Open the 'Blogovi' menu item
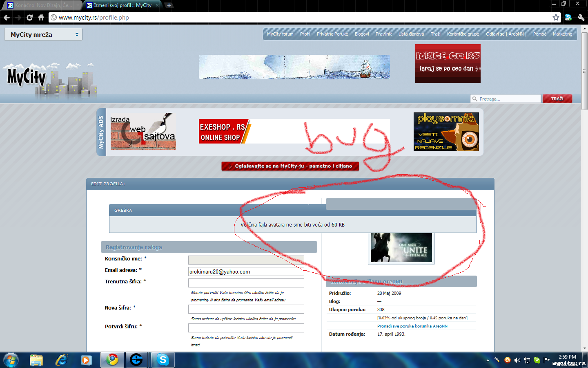The height and width of the screenshot is (368, 588). tap(362, 34)
